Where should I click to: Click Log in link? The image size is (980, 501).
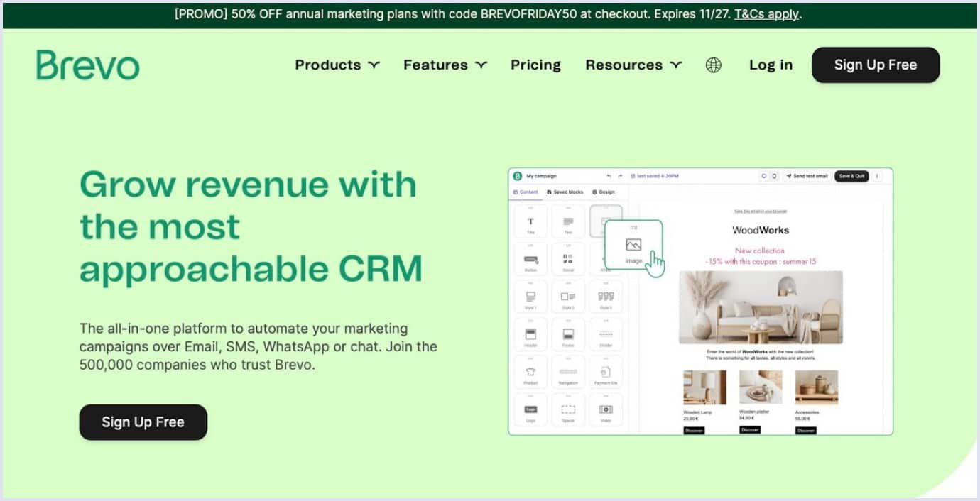tap(771, 65)
